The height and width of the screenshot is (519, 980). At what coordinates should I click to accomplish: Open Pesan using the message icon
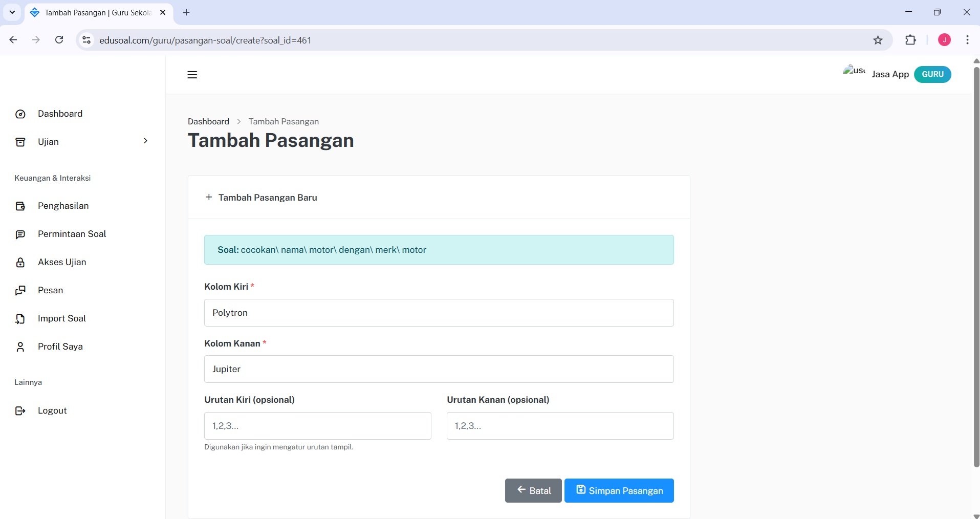(x=20, y=290)
